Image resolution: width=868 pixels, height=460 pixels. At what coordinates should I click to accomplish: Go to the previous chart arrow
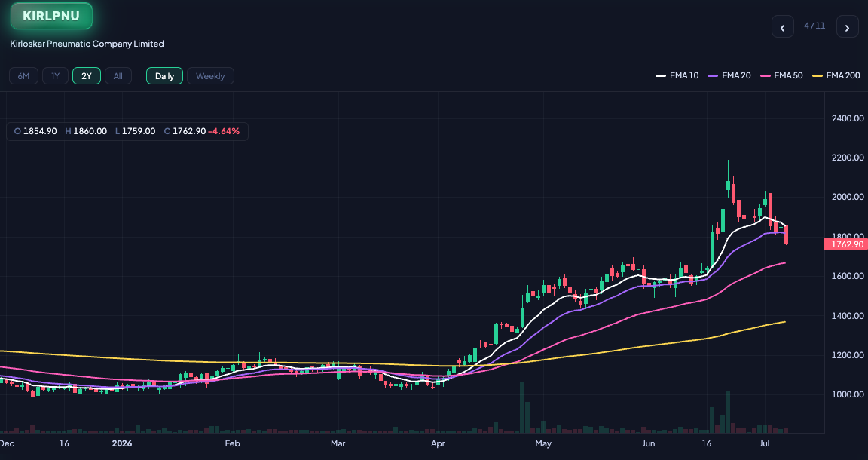coord(782,26)
